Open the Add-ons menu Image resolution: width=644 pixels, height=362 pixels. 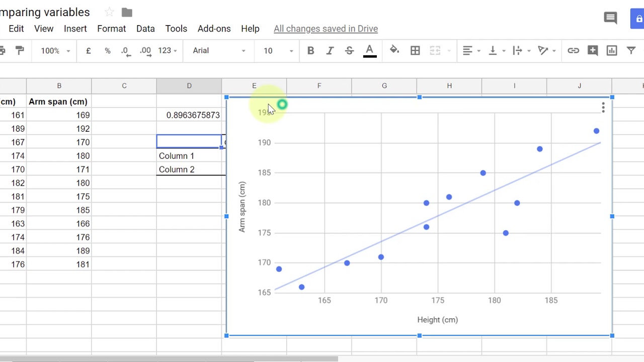(214, 29)
